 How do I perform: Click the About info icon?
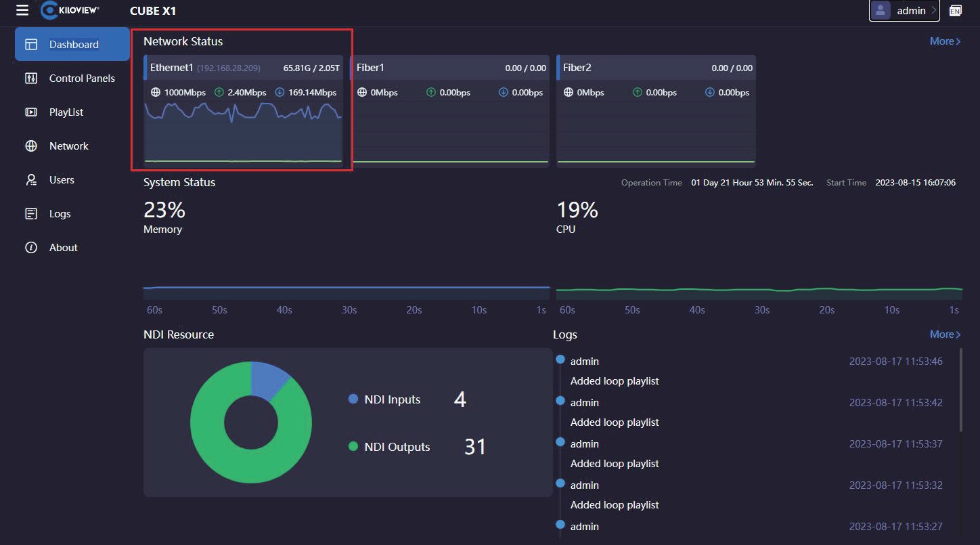tap(31, 248)
